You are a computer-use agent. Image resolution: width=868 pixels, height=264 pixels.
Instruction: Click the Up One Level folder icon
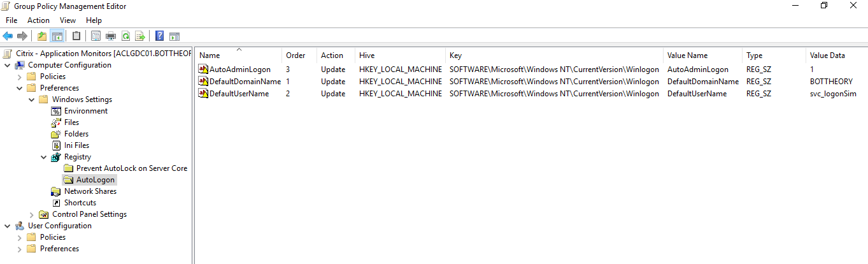point(42,36)
